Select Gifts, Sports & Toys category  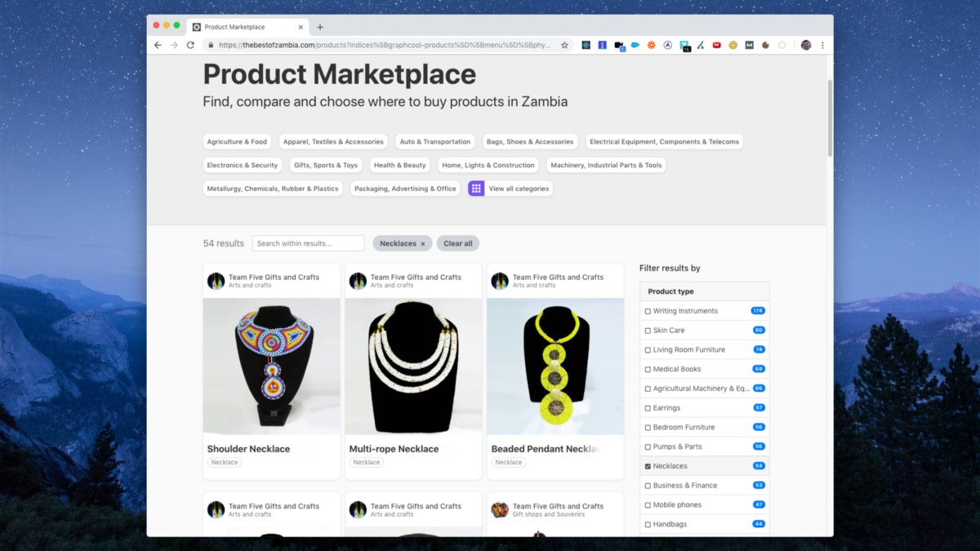coord(326,165)
